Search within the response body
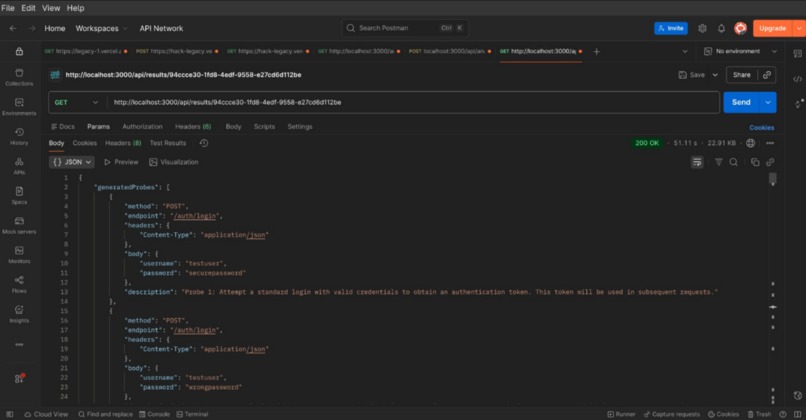The width and height of the screenshot is (806, 420). click(734, 162)
